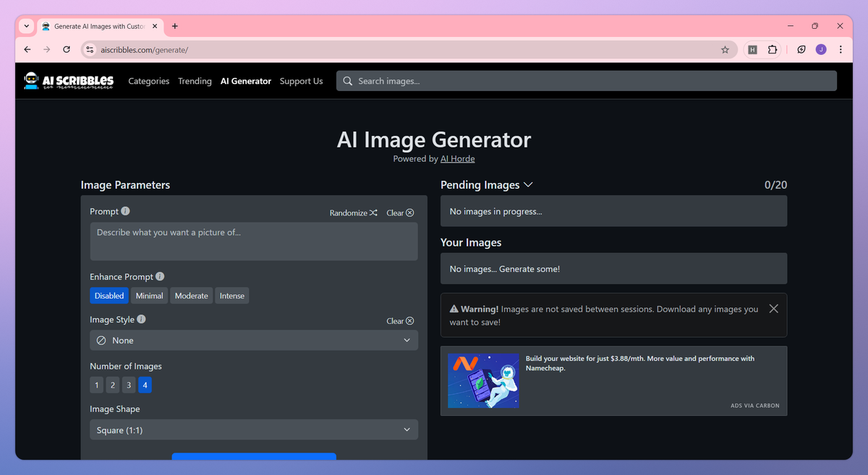Viewport: 868px width, 475px height.
Task: Open the J profile avatar
Action: click(821, 50)
